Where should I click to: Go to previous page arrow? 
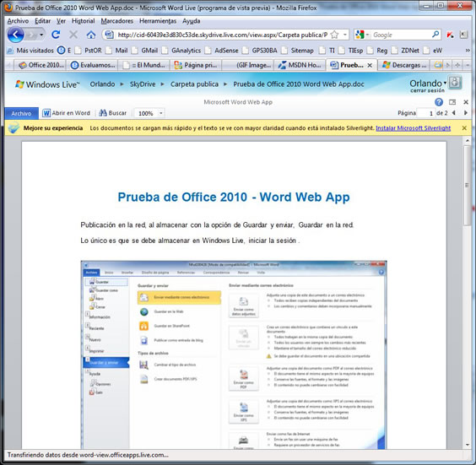coord(454,113)
